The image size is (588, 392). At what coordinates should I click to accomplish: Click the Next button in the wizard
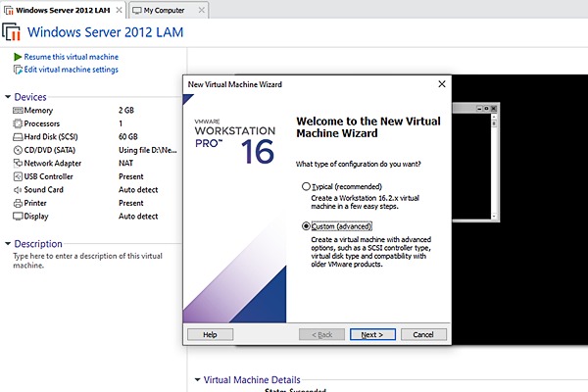click(372, 334)
